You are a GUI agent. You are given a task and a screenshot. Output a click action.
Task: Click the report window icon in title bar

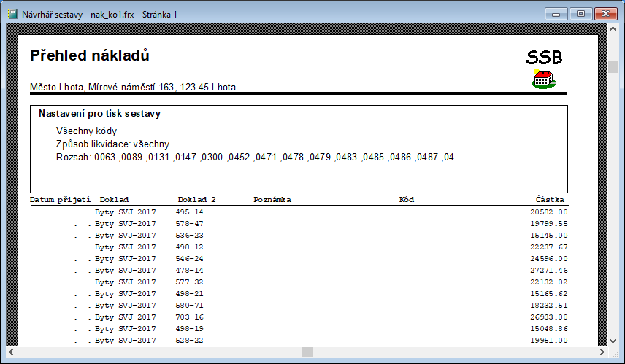click(12, 14)
